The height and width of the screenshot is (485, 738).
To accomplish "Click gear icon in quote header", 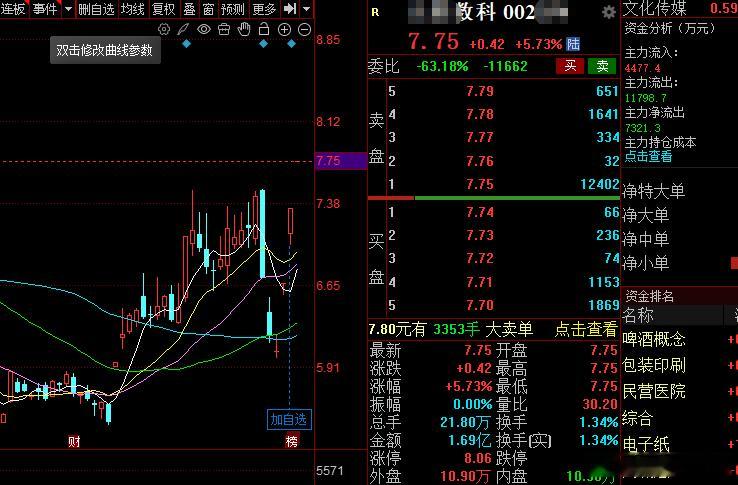I will coord(609,12).
